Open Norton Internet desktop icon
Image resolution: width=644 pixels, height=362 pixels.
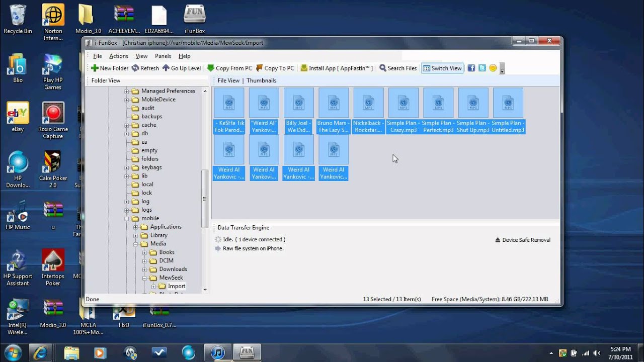(x=53, y=23)
